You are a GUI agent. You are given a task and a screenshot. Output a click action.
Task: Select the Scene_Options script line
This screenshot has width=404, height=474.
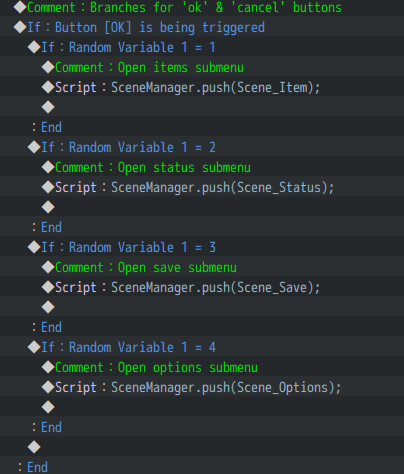tap(202, 387)
